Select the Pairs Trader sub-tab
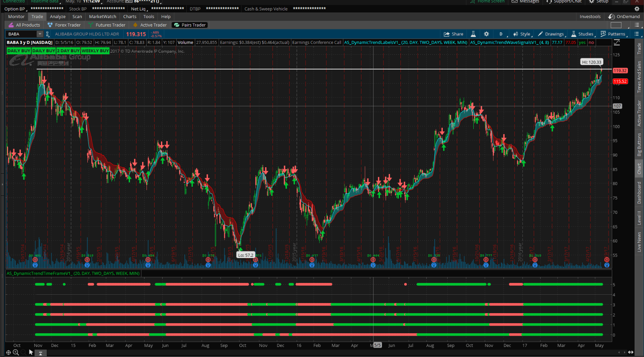 190,25
